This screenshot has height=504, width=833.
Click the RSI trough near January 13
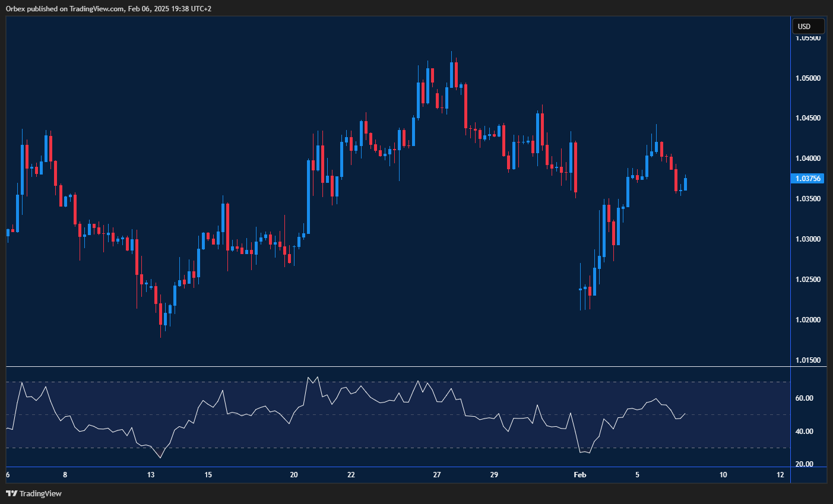[x=160, y=458]
